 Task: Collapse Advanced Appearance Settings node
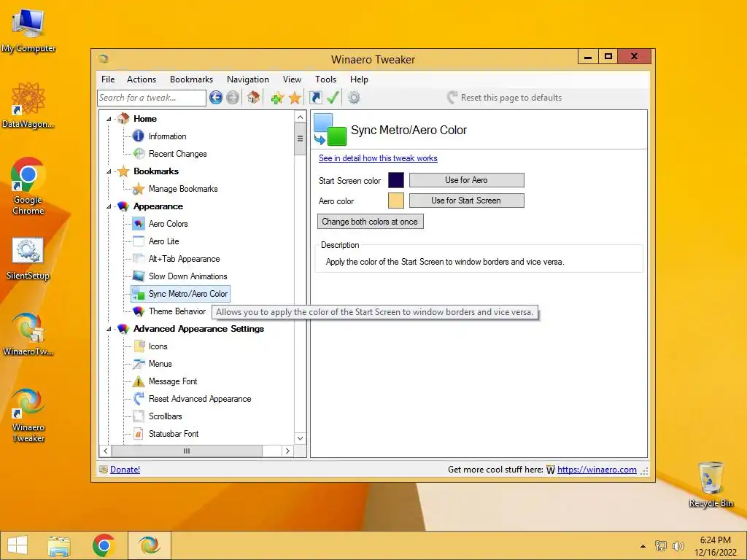(x=109, y=329)
